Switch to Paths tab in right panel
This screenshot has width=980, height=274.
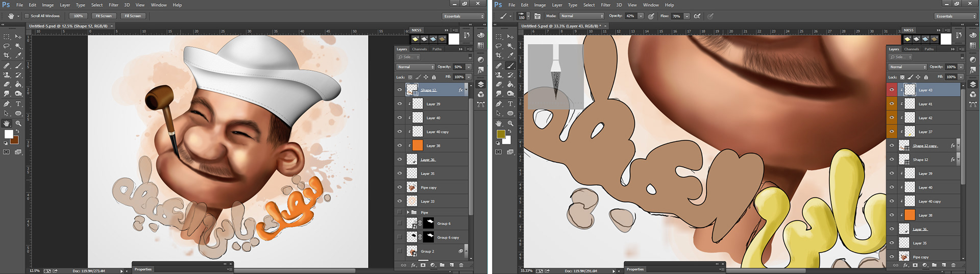(x=929, y=49)
